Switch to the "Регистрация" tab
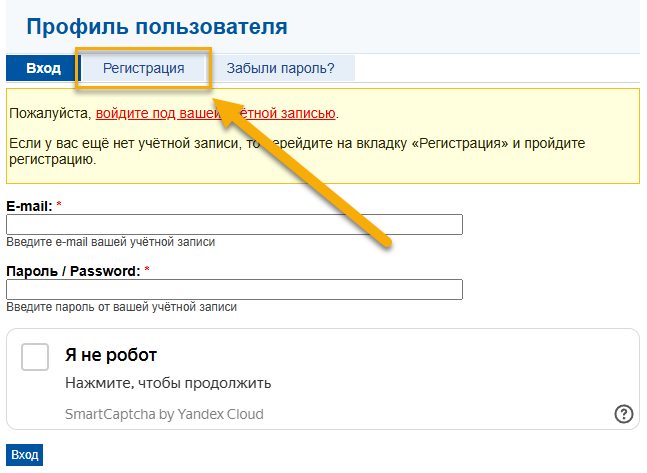 coord(145,68)
